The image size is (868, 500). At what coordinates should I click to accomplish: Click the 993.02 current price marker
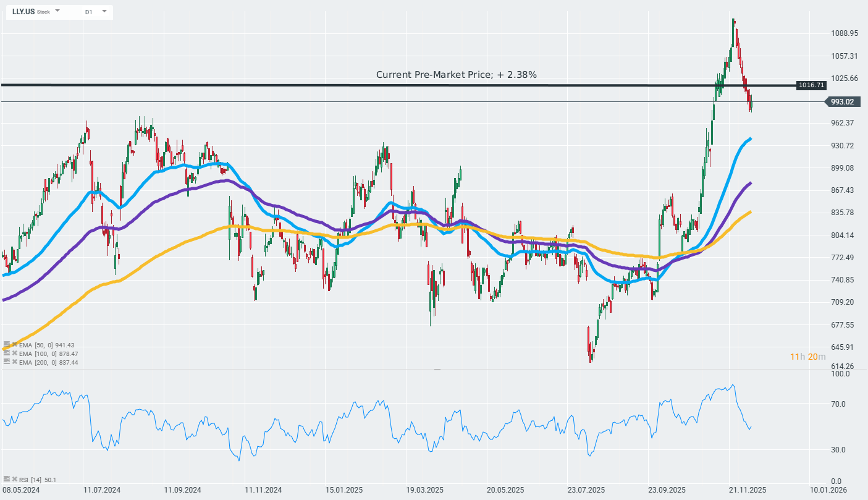(841, 102)
